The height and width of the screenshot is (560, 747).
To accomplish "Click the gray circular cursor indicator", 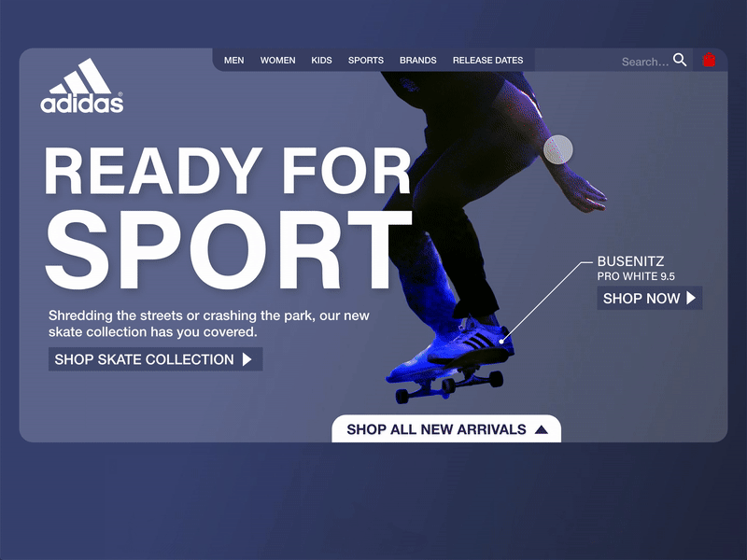I will coord(557,149).
